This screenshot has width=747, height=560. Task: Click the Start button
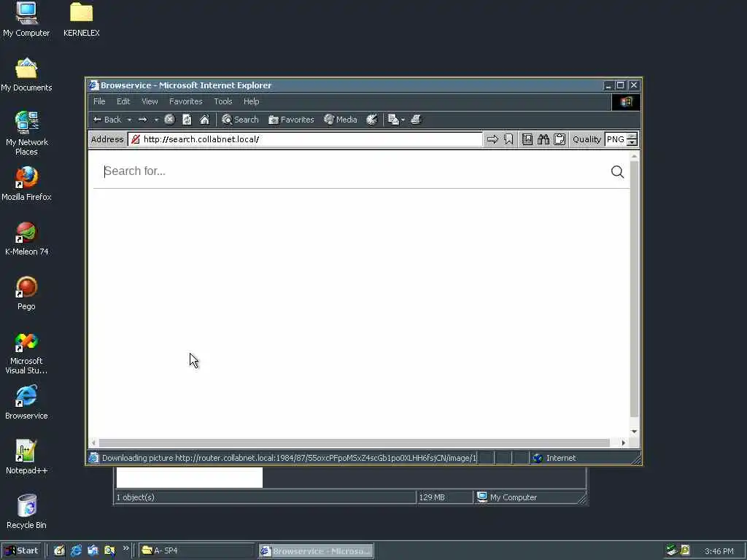click(x=22, y=551)
